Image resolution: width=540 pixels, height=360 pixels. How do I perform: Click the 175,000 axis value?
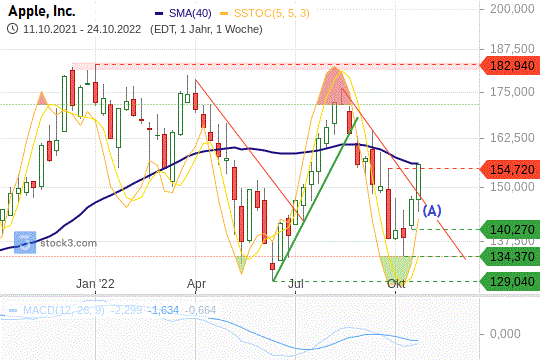point(512,92)
